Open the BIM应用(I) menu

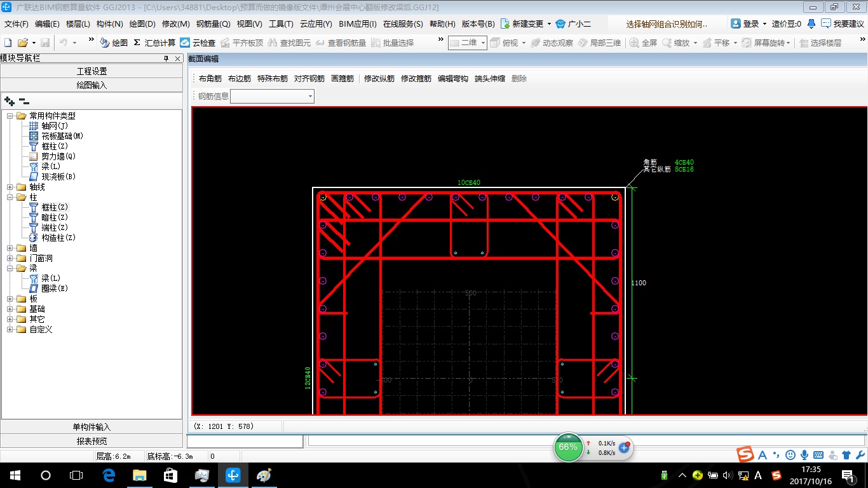pos(358,24)
